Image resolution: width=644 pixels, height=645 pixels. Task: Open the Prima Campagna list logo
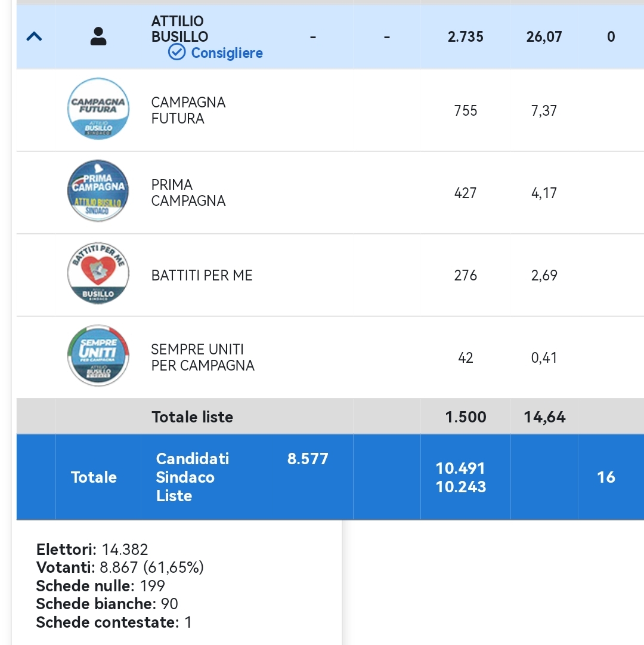[98, 191]
